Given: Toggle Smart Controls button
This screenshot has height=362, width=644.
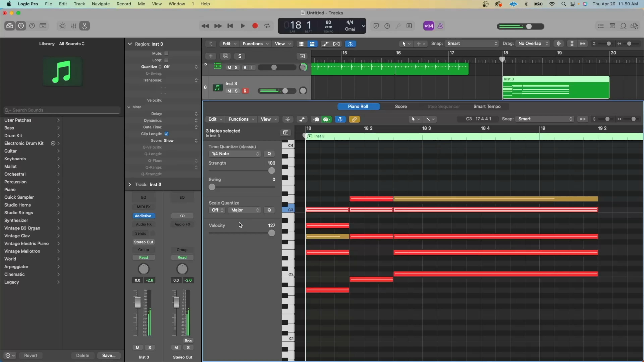Looking at the screenshot, I should point(62,26).
